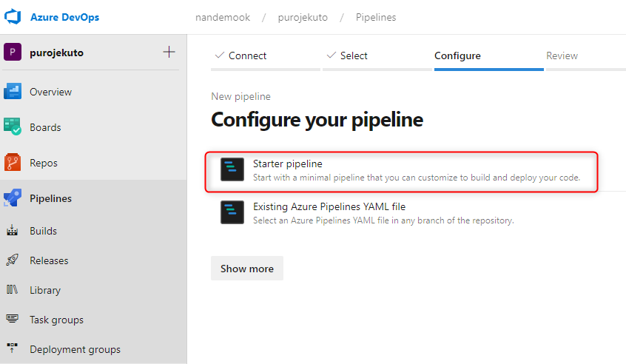Screen dimensions: 626x364
Task: Go to the purojekuto breadcrumb link
Action: [303, 18]
